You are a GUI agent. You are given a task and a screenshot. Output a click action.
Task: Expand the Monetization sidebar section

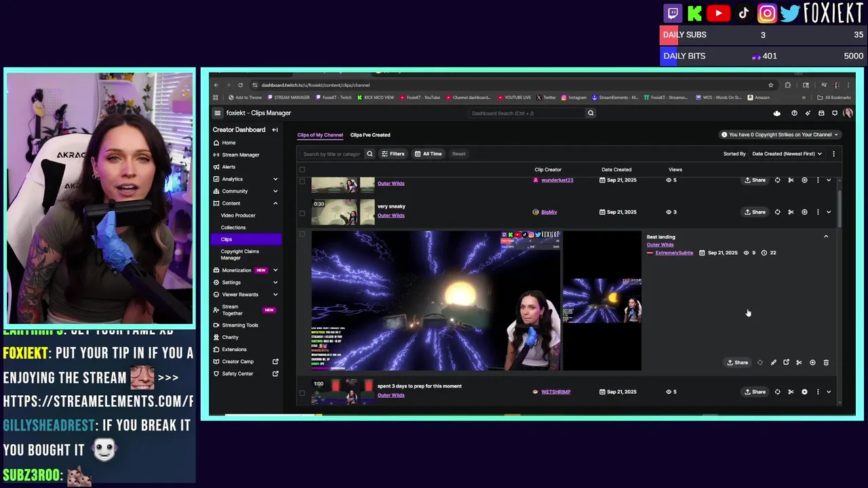coord(275,270)
